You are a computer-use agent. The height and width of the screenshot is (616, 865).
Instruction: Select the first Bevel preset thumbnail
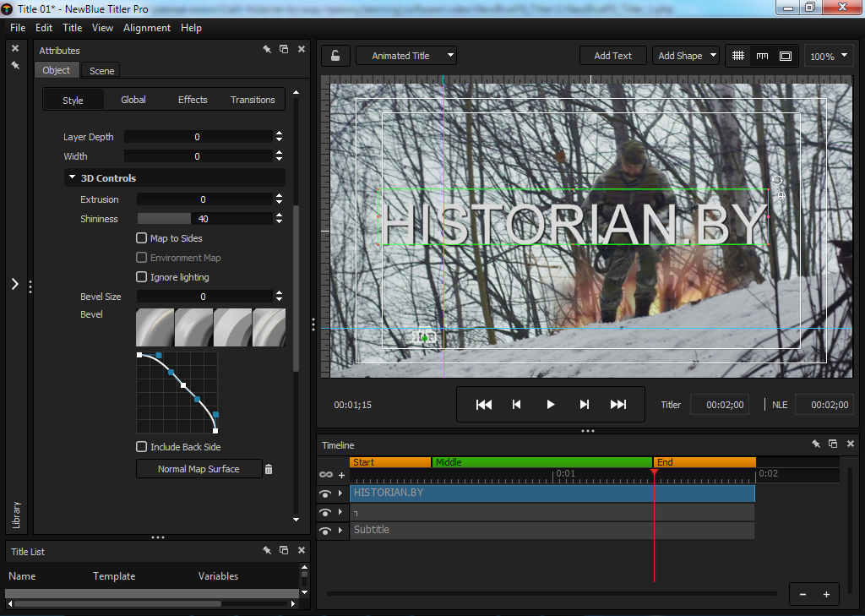click(155, 328)
